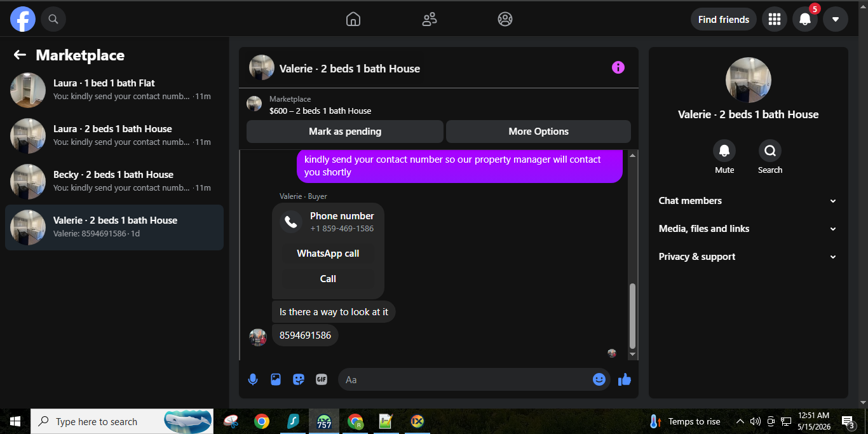Expand Chat members section
This screenshot has width=868, height=434.
click(x=748, y=201)
